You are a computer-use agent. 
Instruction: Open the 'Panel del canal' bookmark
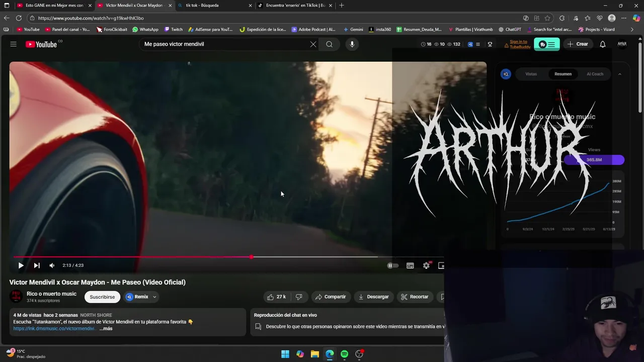pos(67,30)
